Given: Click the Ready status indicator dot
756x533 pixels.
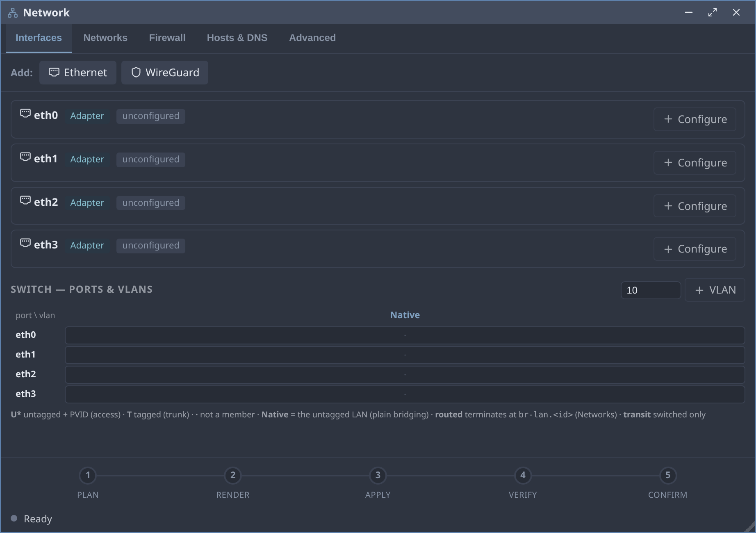Looking at the screenshot, I should (x=14, y=518).
